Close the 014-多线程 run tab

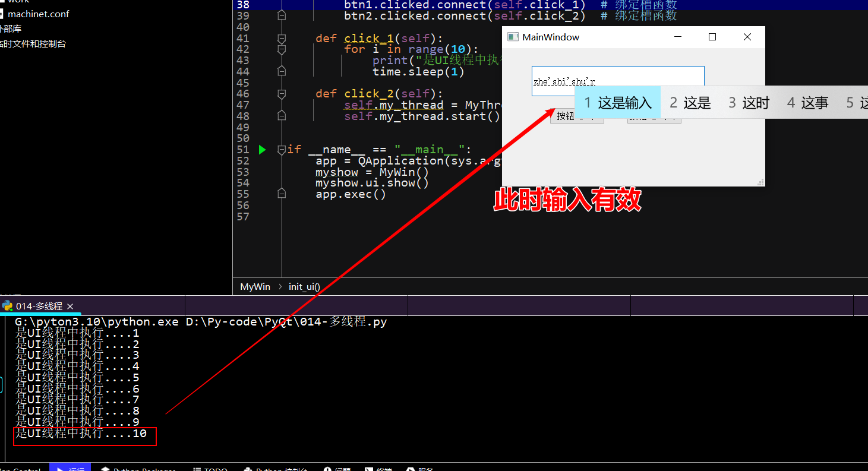(70, 306)
